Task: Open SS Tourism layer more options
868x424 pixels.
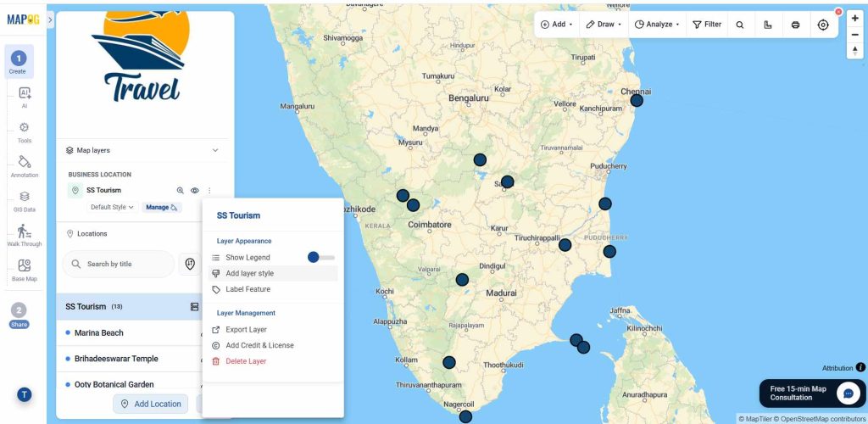Action: (209, 191)
